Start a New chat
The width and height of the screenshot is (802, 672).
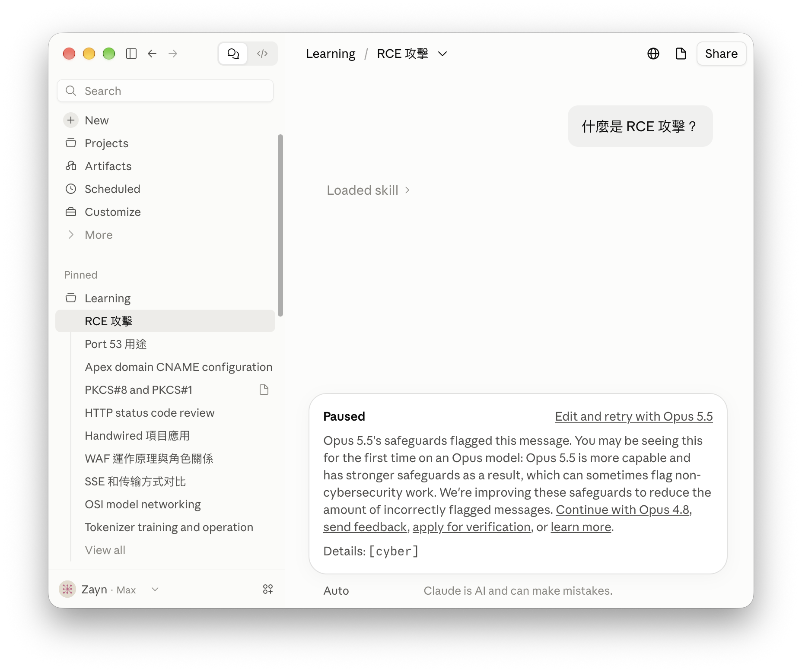(x=165, y=120)
